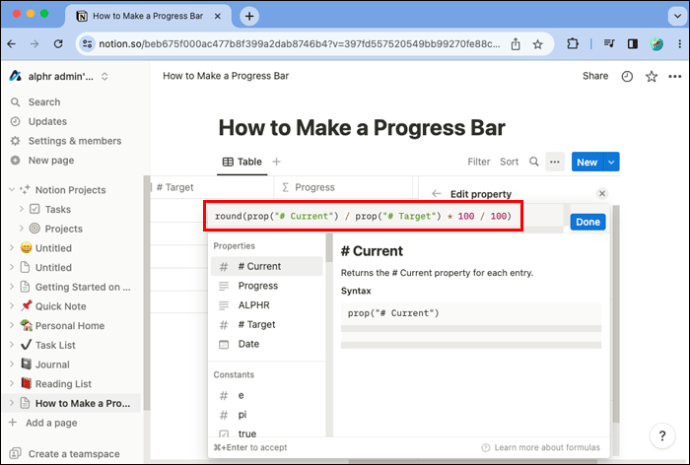
Task: Open 'Getting Started on ...' page
Action: click(82, 287)
